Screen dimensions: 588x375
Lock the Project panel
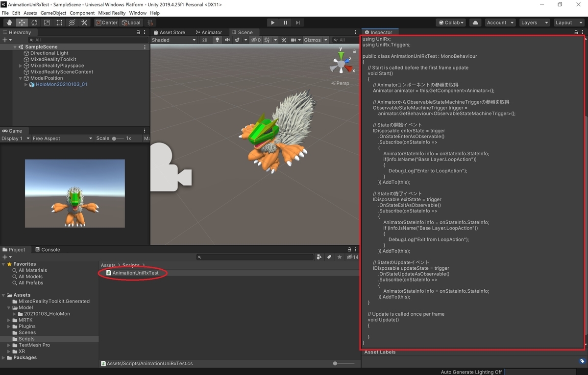pyautogui.click(x=349, y=249)
